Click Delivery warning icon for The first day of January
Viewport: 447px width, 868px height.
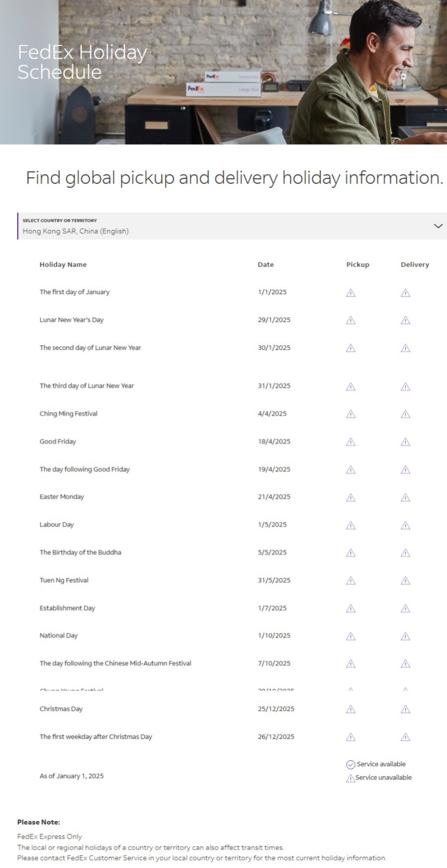pos(405,293)
